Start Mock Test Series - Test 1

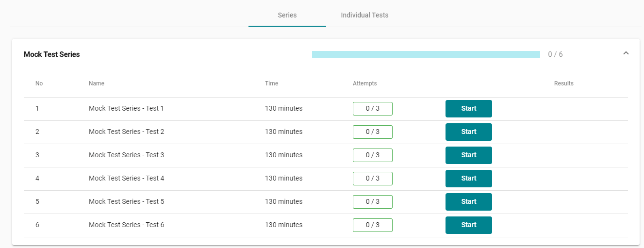click(468, 109)
